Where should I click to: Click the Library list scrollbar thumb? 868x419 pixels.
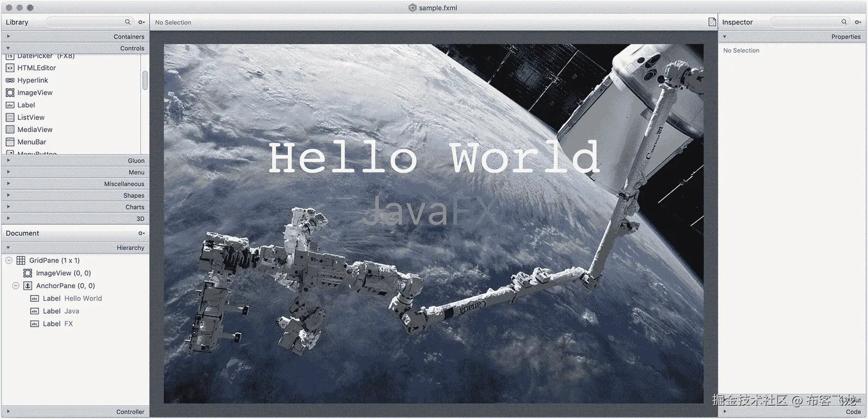(x=145, y=80)
